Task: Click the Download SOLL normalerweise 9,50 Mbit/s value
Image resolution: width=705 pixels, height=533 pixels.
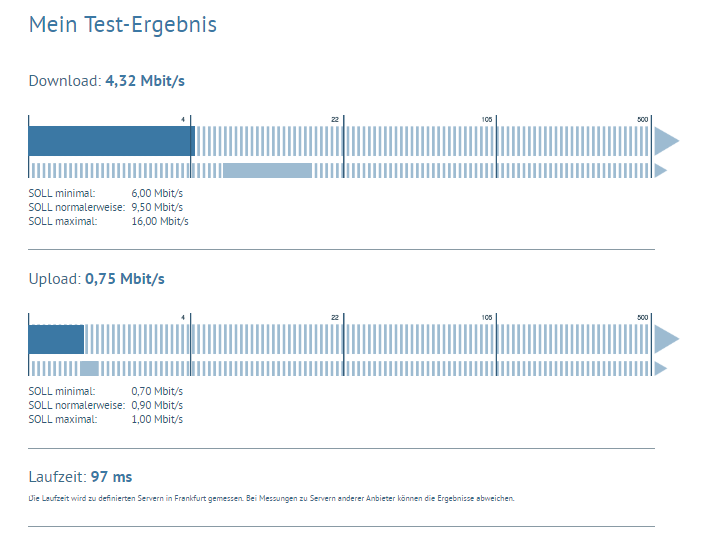Action: click(x=158, y=207)
